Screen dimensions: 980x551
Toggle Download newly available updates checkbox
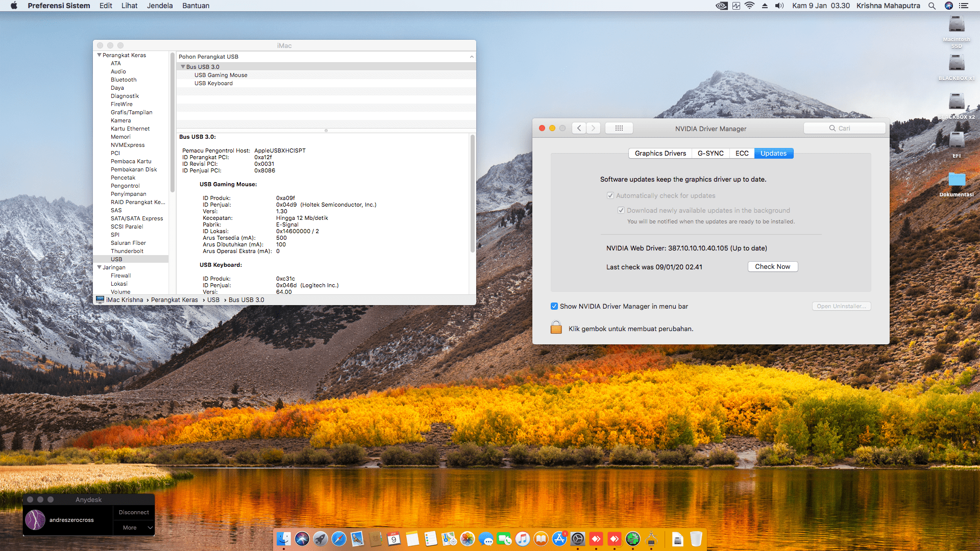click(621, 210)
